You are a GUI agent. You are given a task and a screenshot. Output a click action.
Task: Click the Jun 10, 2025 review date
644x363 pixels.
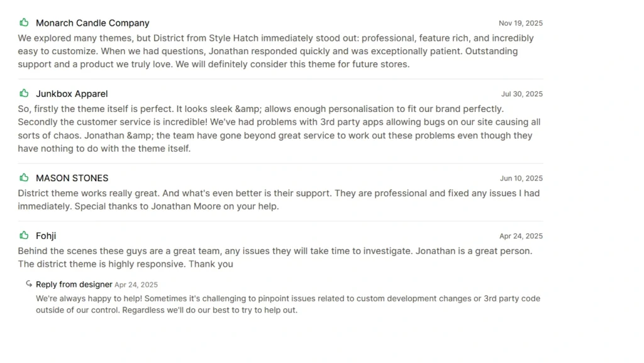click(521, 178)
